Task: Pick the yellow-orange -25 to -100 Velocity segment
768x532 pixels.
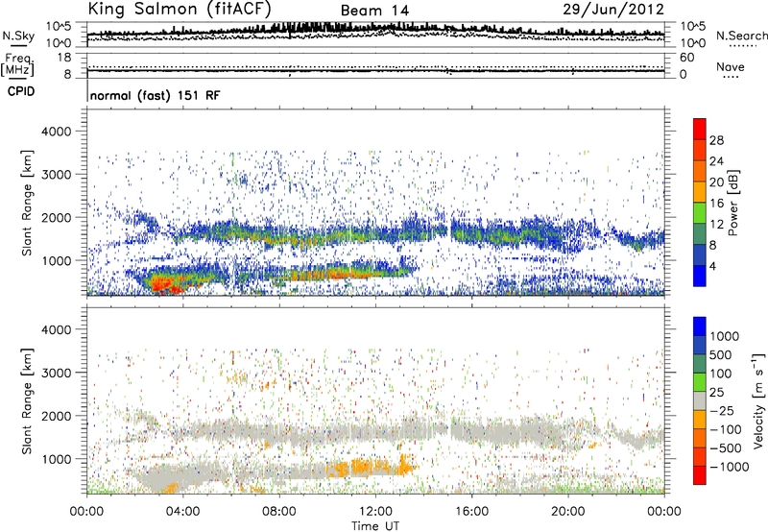Action: [x=700, y=420]
